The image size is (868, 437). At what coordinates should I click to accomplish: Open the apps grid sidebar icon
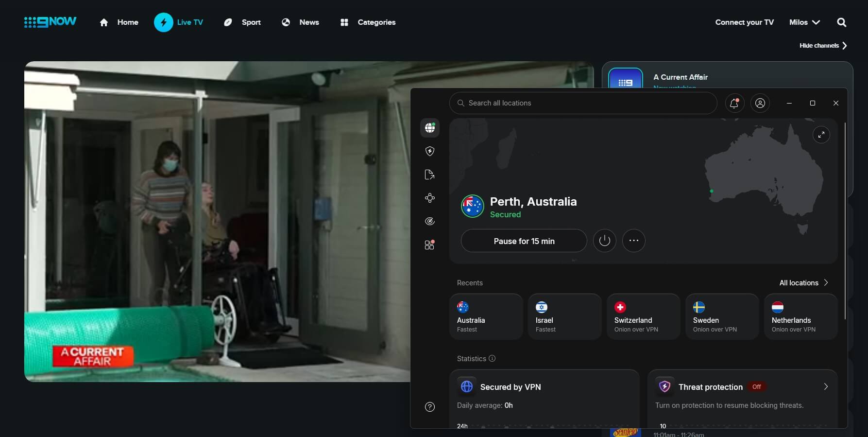tap(430, 245)
